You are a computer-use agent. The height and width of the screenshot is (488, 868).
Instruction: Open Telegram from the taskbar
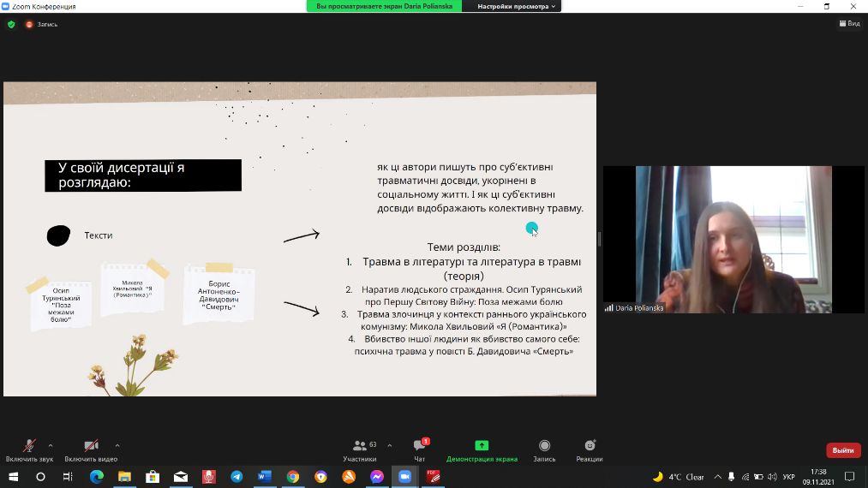point(236,477)
